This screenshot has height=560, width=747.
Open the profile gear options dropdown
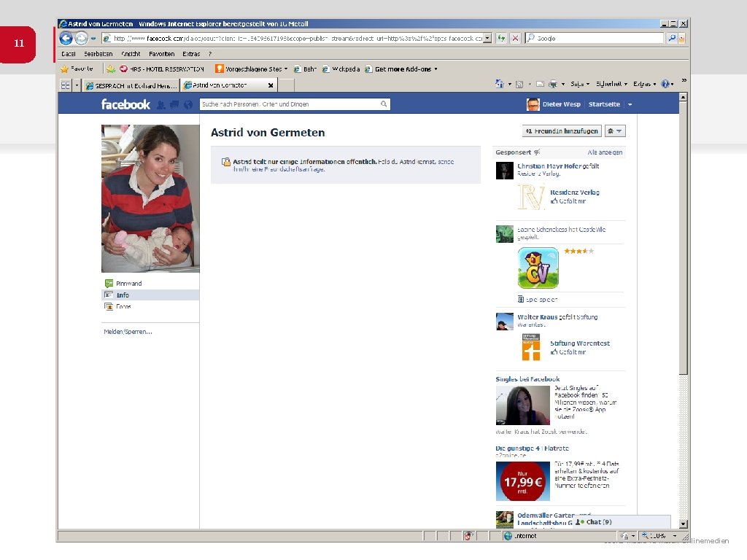click(x=615, y=131)
